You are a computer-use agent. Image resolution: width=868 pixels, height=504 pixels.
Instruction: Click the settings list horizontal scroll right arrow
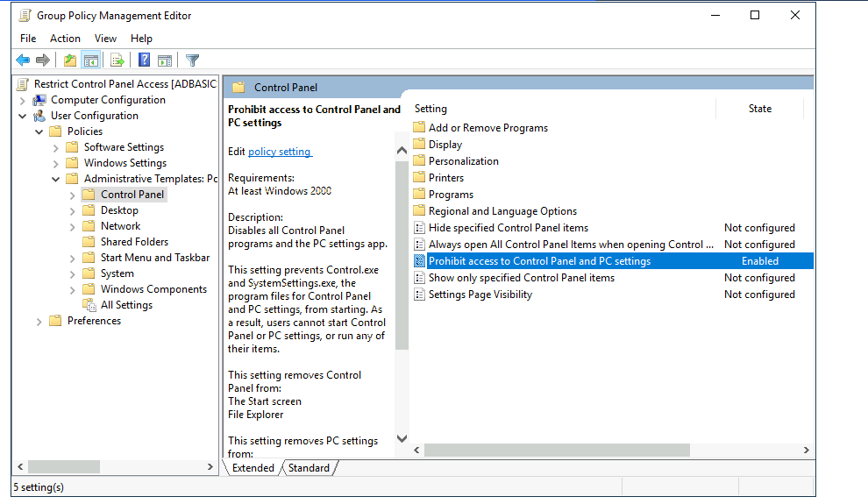coord(806,451)
